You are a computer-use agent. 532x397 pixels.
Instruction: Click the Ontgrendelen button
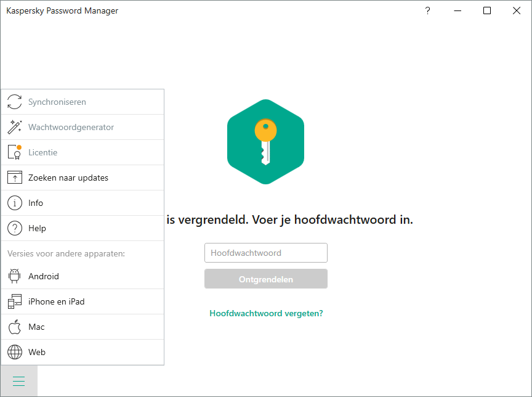pos(266,279)
